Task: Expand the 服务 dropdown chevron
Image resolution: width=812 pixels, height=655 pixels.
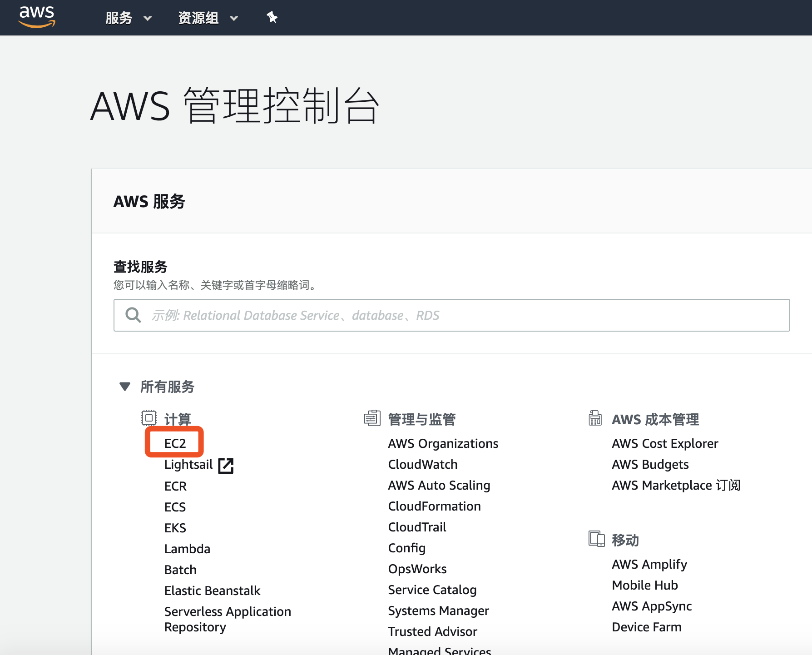Action: click(148, 19)
